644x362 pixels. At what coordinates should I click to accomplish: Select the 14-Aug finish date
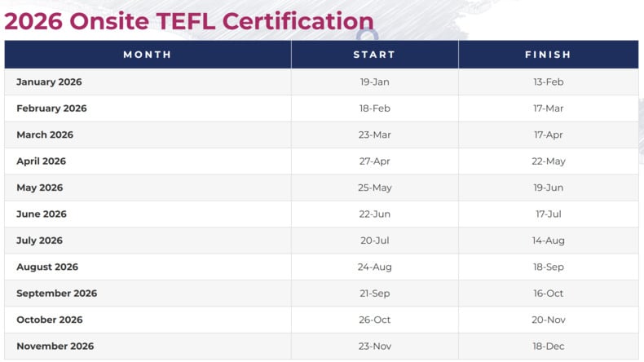pos(549,241)
